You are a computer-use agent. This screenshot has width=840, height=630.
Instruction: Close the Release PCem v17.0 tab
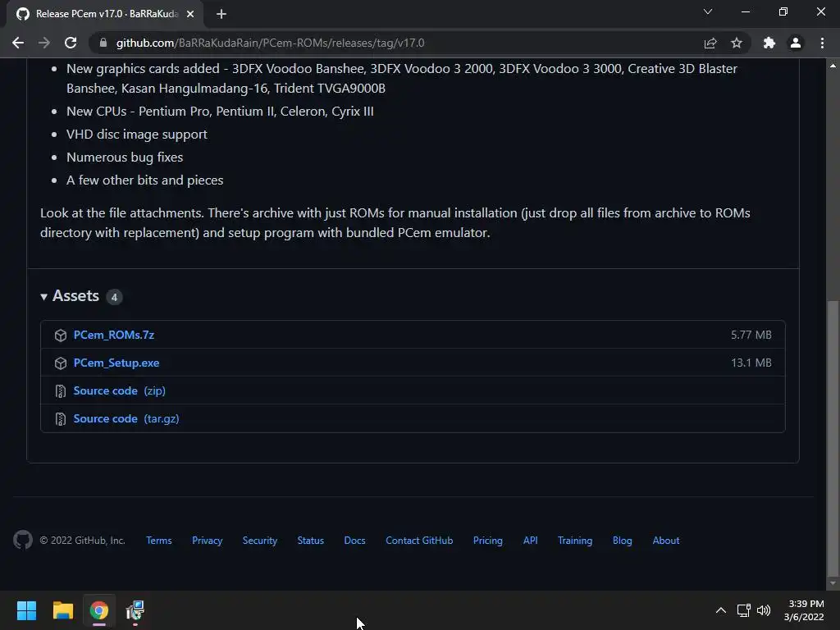(190, 14)
